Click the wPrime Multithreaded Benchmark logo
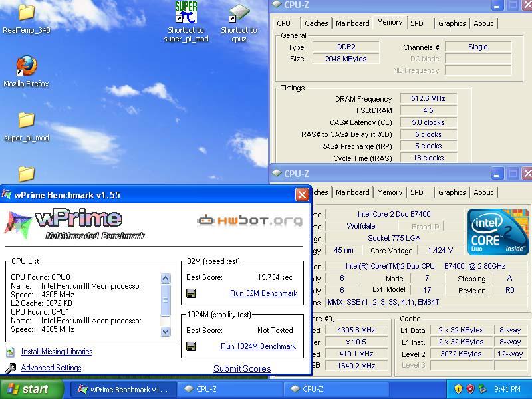 tap(74, 225)
